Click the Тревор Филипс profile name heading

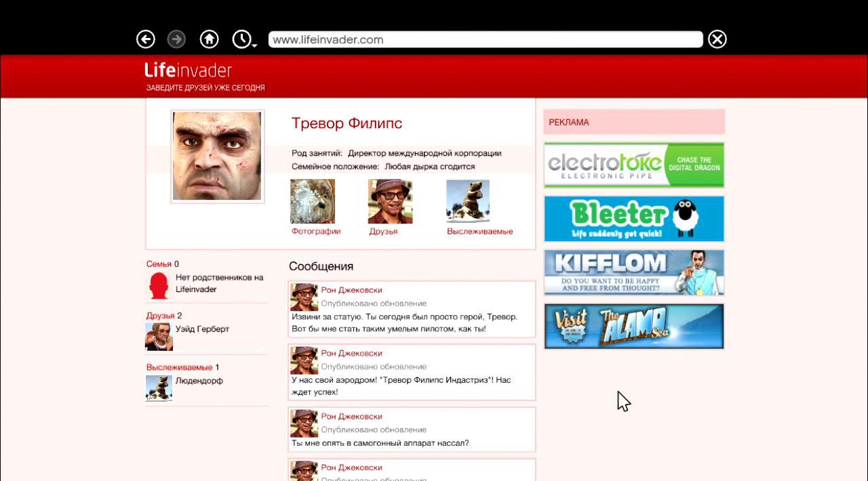(x=347, y=123)
